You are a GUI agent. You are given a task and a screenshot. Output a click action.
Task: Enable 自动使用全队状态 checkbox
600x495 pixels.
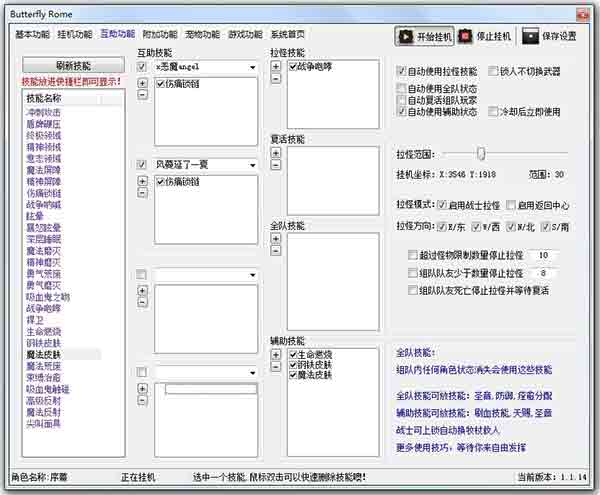tap(402, 87)
